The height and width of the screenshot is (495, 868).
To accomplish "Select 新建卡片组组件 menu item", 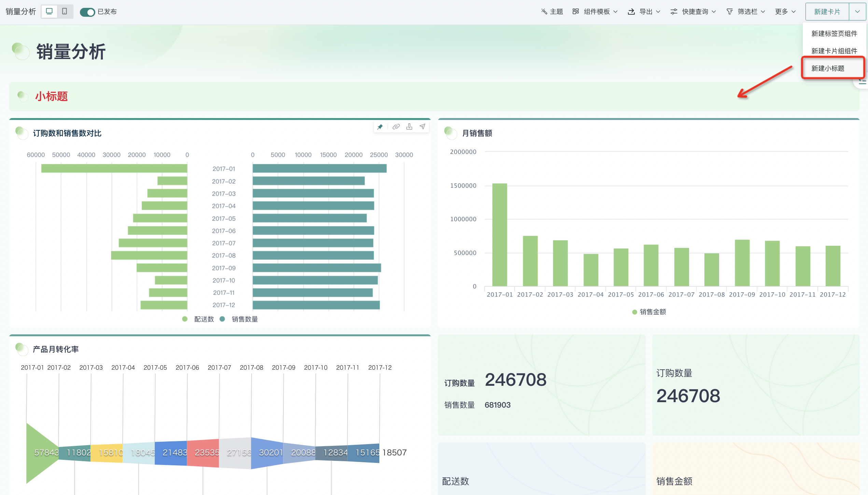I will click(834, 51).
